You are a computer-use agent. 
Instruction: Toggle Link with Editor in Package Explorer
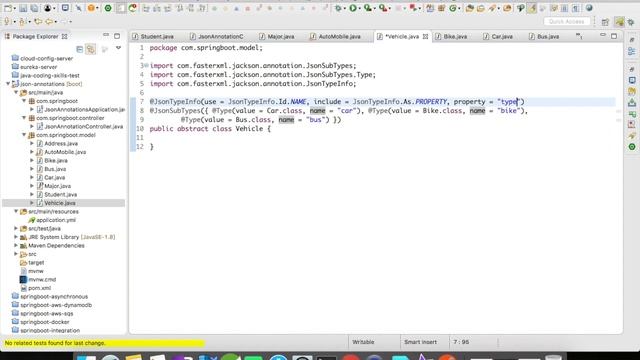(x=91, y=49)
